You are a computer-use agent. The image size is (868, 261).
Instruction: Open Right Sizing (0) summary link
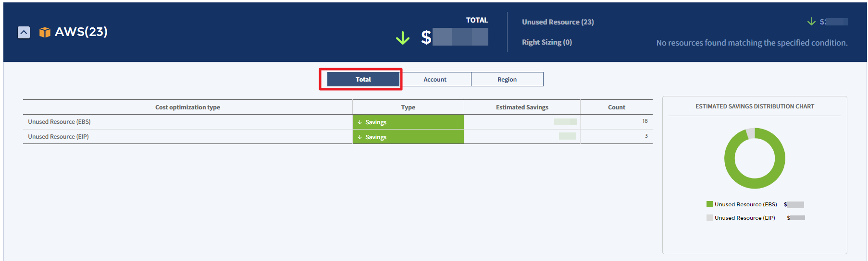click(x=546, y=42)
